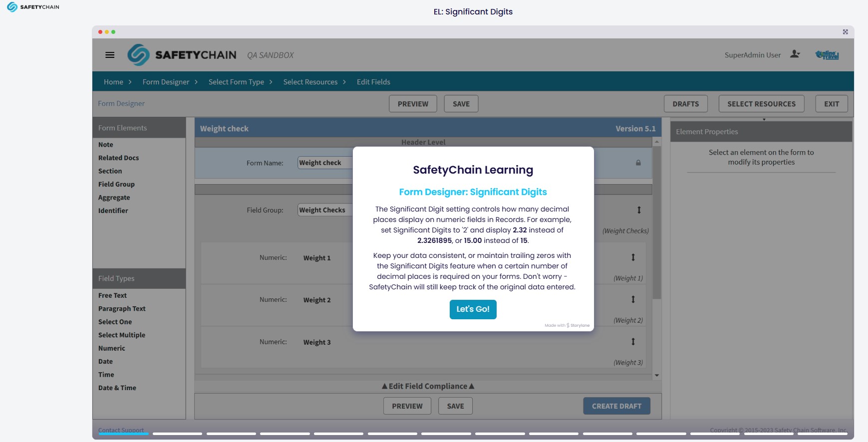Screen dimensions: 868x442
Task: Open Edit Fields breadcrumb
Action: click(x=373, y=82)
